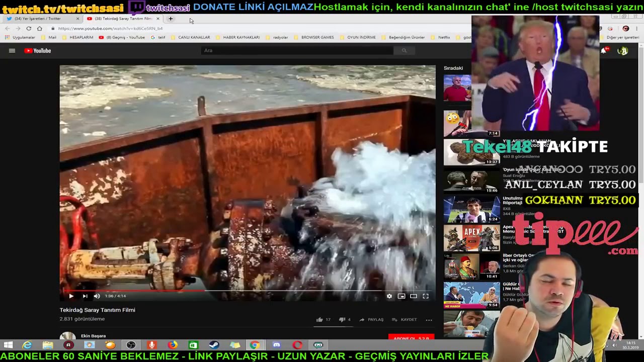Open the Windows Start menu

pyautogui.click(x=8, y=345)
